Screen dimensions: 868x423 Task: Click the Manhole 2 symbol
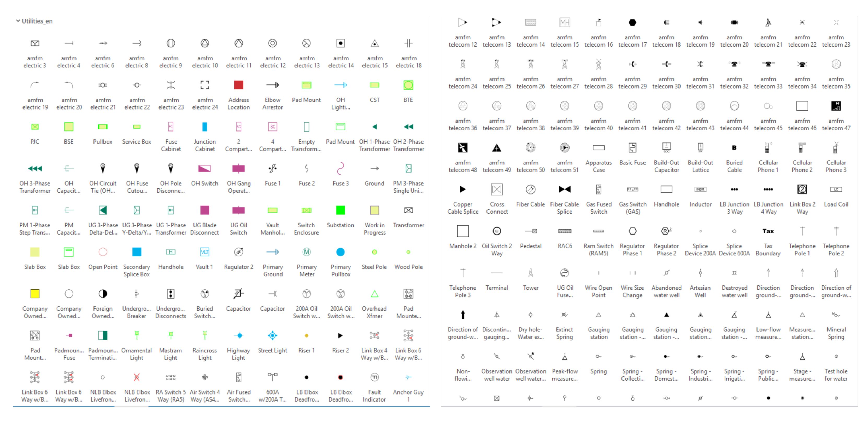pyautogui.click(x=463, y=231)
